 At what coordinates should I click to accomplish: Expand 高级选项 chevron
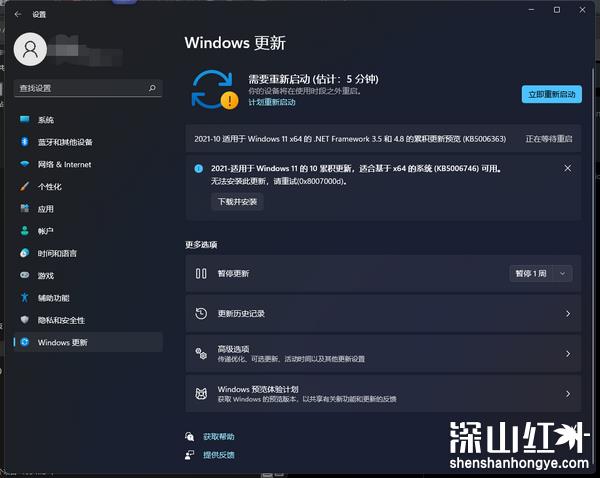click(568, 354)
